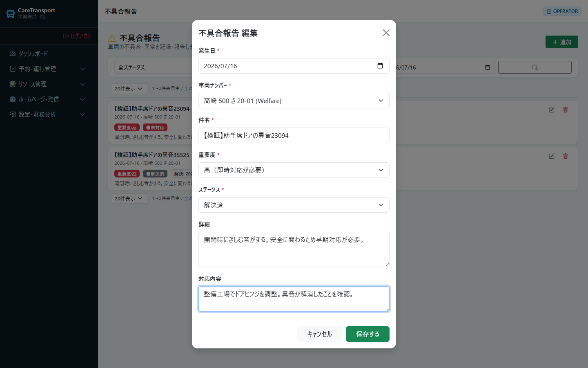Click the 【検証】助手席ドアの異音35525 title
The image size is (588, 368).
pyautogui.click(x=152, y=155)
